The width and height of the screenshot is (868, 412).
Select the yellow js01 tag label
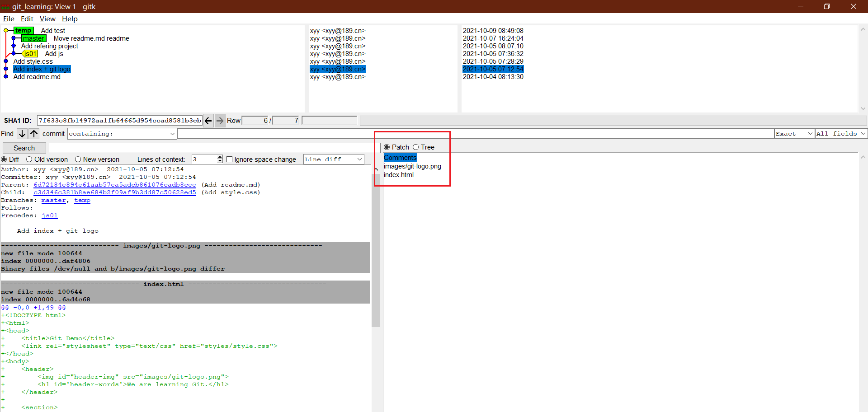pos(30,54)
